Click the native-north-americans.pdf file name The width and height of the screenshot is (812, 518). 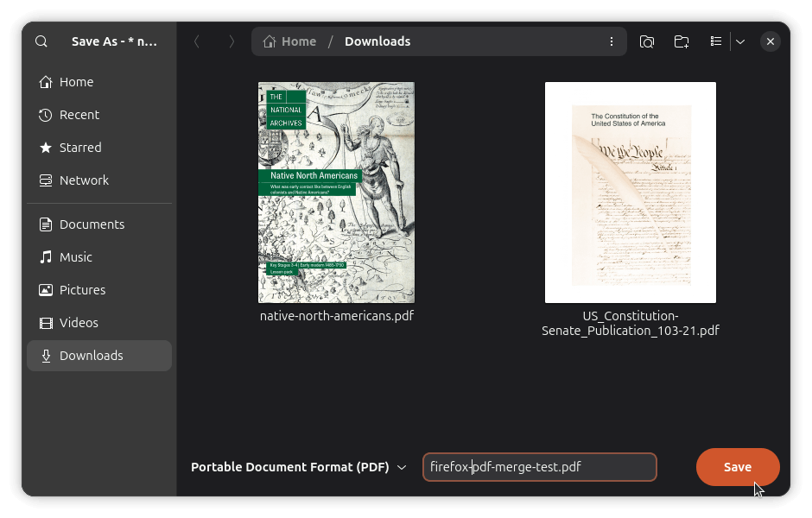337,316
